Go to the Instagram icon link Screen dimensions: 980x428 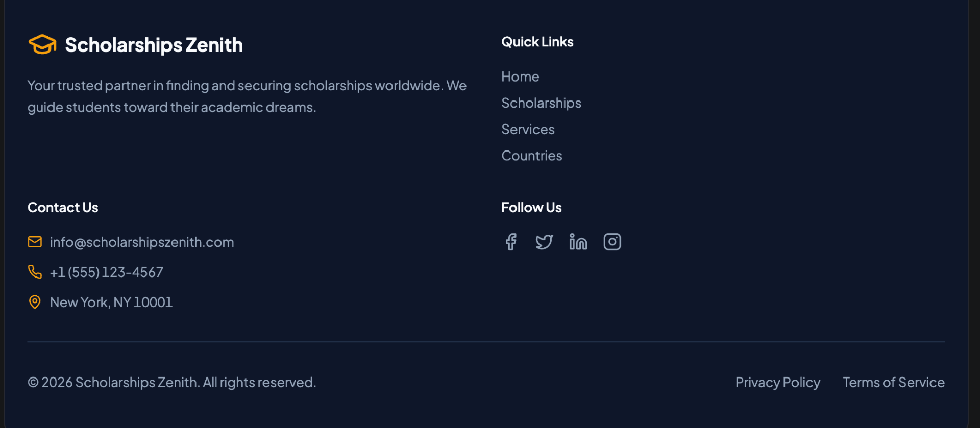[612, 242]
